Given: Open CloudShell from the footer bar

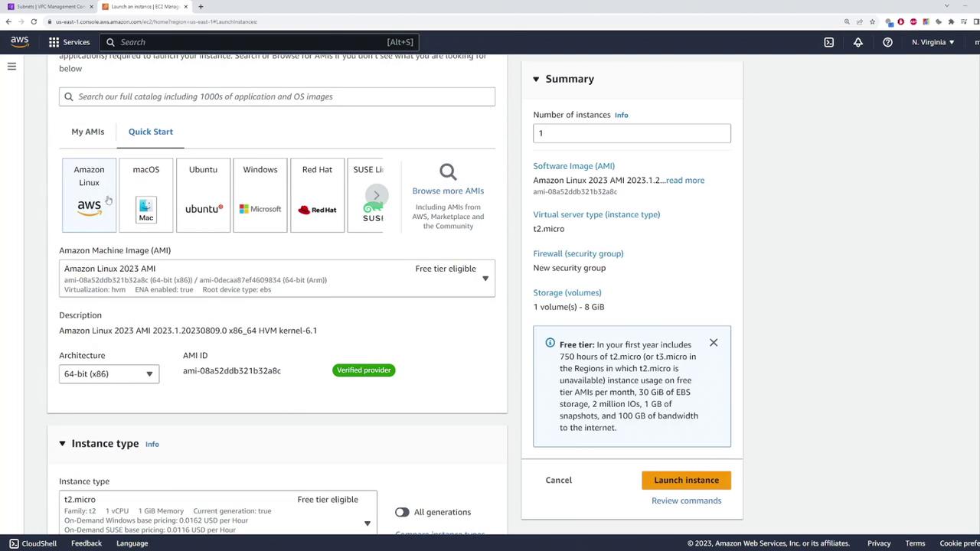Looking at the screenshot, I should click(33, 543).
